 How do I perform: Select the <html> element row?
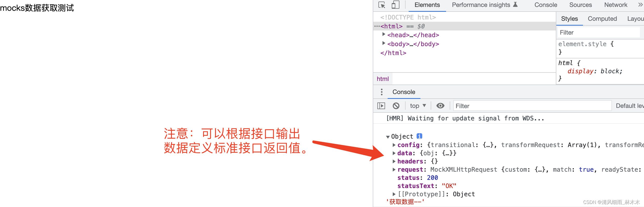(465, 26)
